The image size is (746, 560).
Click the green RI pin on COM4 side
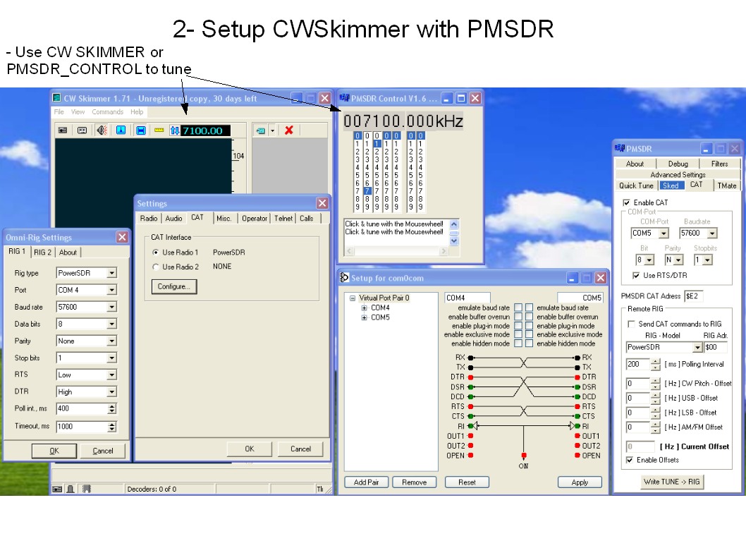[x=470, y=426]
